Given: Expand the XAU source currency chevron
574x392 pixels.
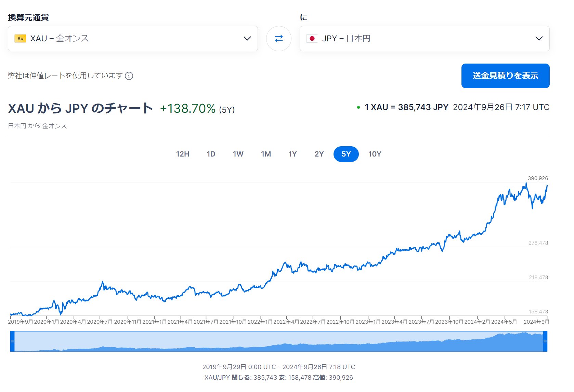Looking at the screenshot, I should [x=247, y=39].
